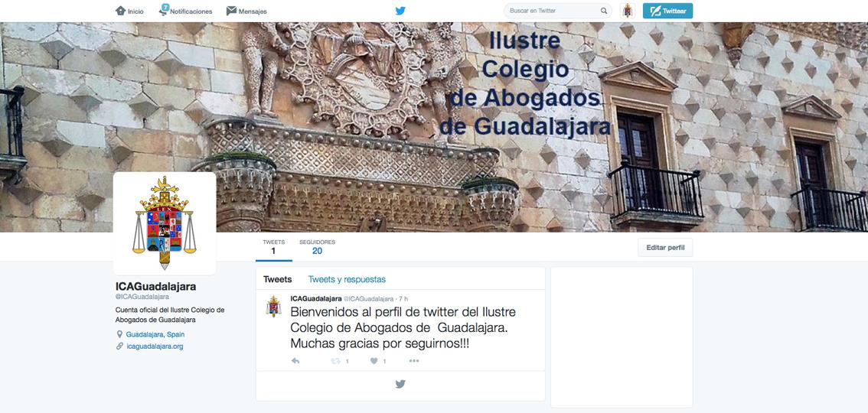This screenshot has height=413, width=868.
Task: Click the Guadalajara, Spain location link
Action: point(155,334)
